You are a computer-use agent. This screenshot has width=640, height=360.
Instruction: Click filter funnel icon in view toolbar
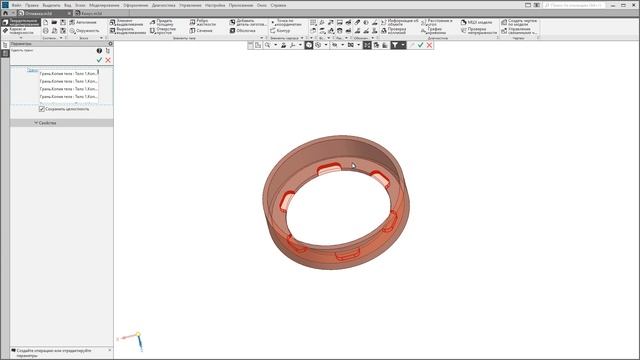pyautogui.click(x=395, y=45)
